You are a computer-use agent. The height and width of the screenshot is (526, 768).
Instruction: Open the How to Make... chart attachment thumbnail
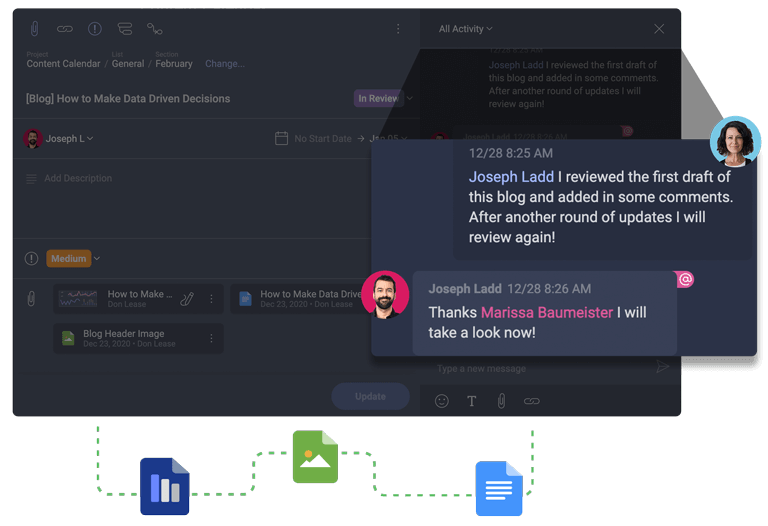click(78, 298)
